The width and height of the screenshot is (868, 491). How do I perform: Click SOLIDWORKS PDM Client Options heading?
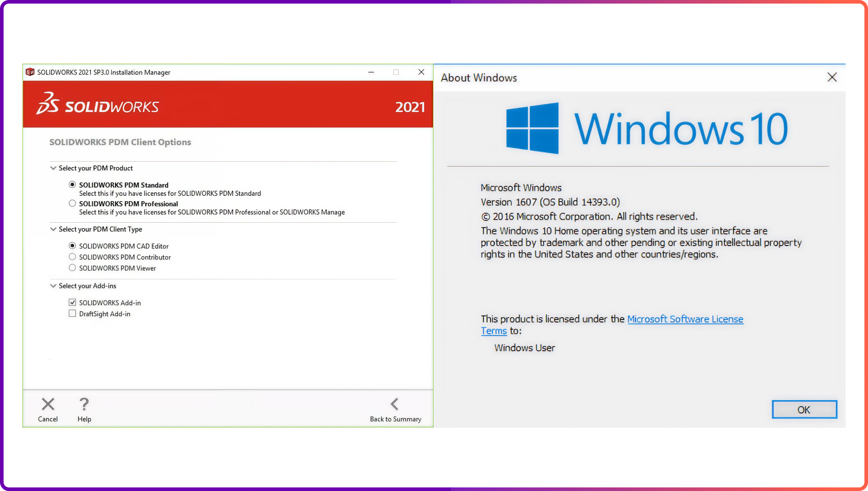pyautogui.click(x=120, y=142)
